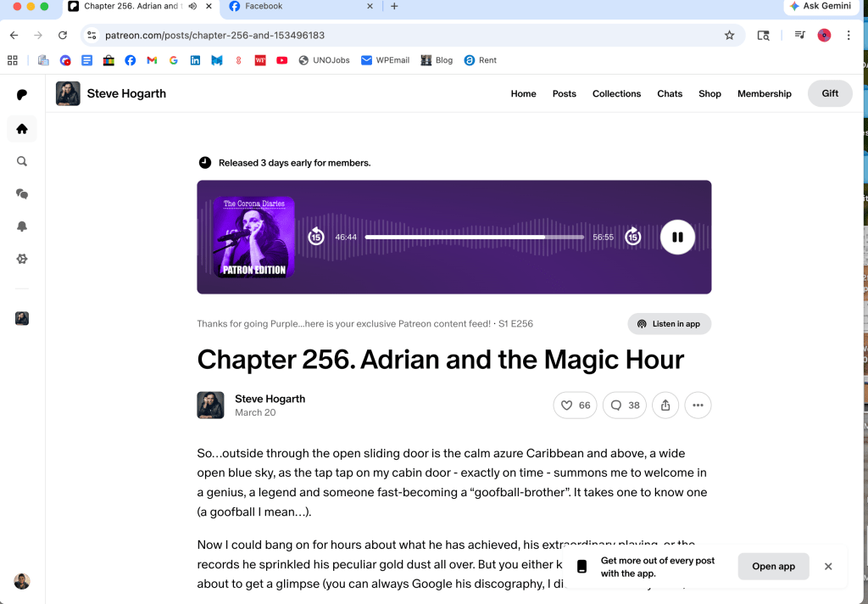Seek on the audio progress bar
Screen dimensions: 868x604
475,238
